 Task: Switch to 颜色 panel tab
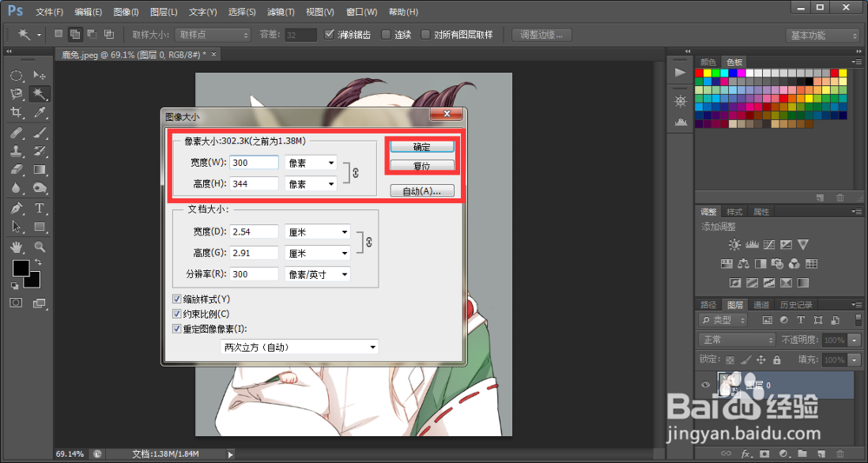point(708,62)
